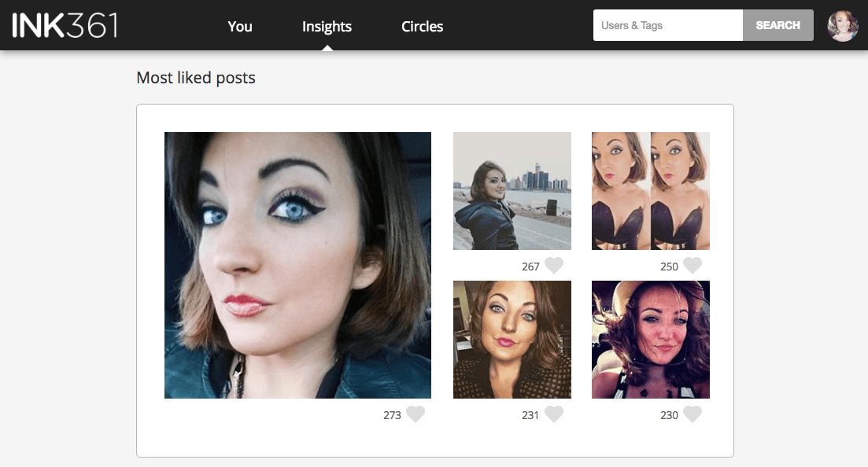Click the Most liked posts heading
This screenshot has height=467, width=868.
pos(196,78)
